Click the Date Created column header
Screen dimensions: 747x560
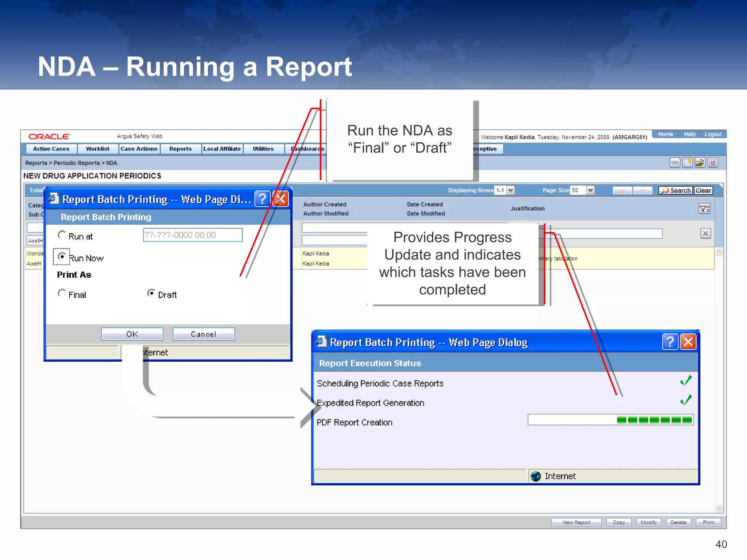tap(425, 205)
